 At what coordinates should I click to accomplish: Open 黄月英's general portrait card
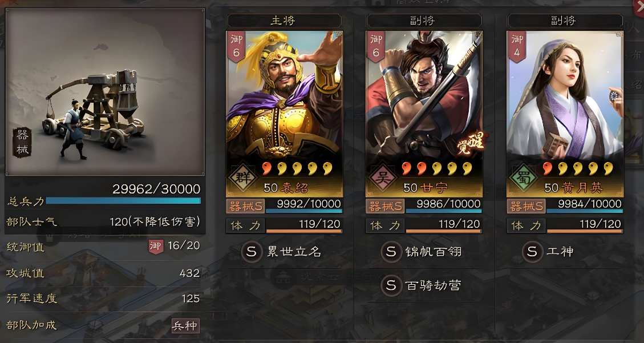pyautogui.click(x=565, y=114)
